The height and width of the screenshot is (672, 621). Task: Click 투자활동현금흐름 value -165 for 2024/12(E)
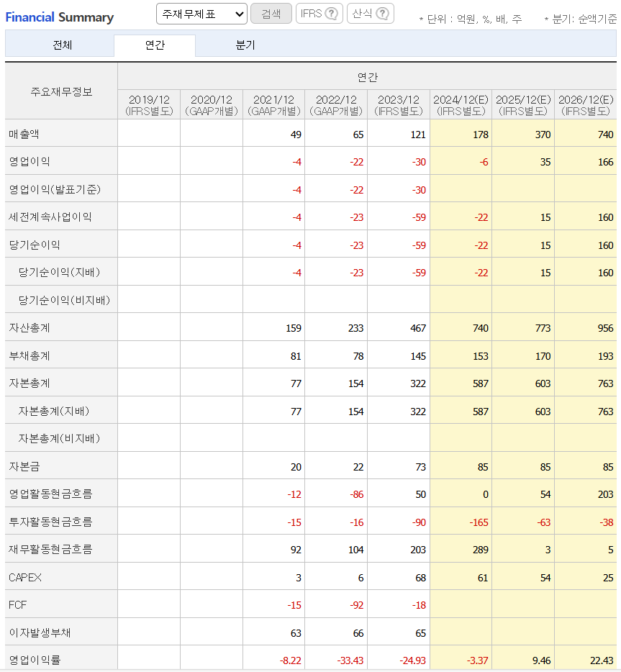point(479,522)
